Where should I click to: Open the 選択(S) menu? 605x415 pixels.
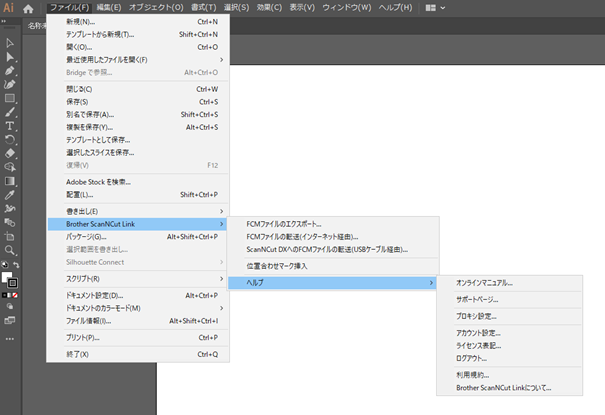(x=237, y=8)
